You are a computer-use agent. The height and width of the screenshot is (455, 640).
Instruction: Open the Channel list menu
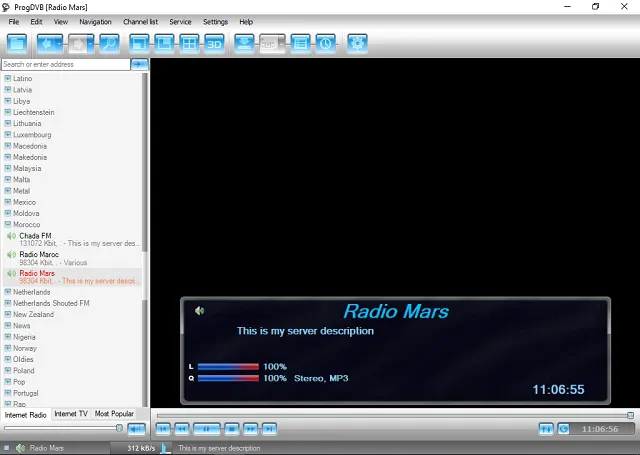click(140, 21)
